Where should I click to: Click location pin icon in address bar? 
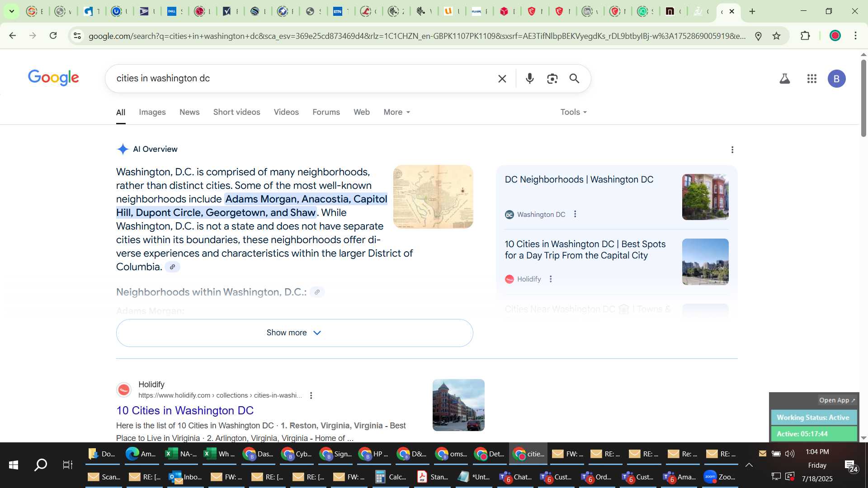[759, 36]
